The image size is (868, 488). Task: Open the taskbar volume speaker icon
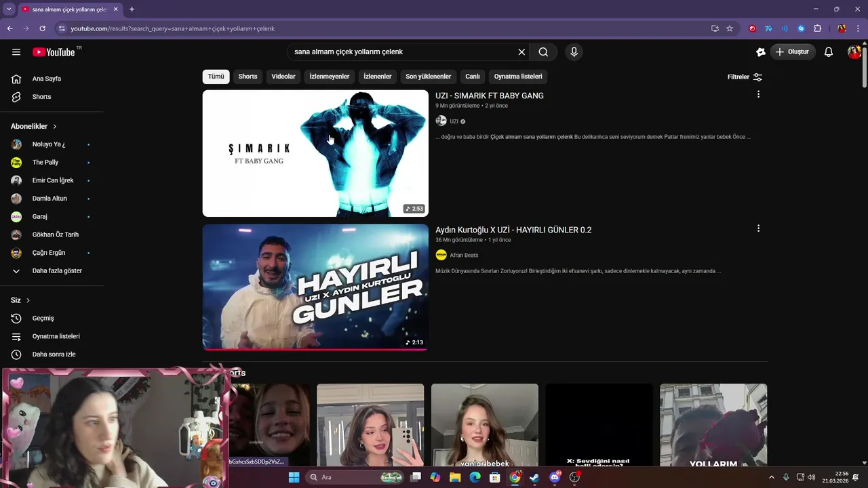(812, 477)
